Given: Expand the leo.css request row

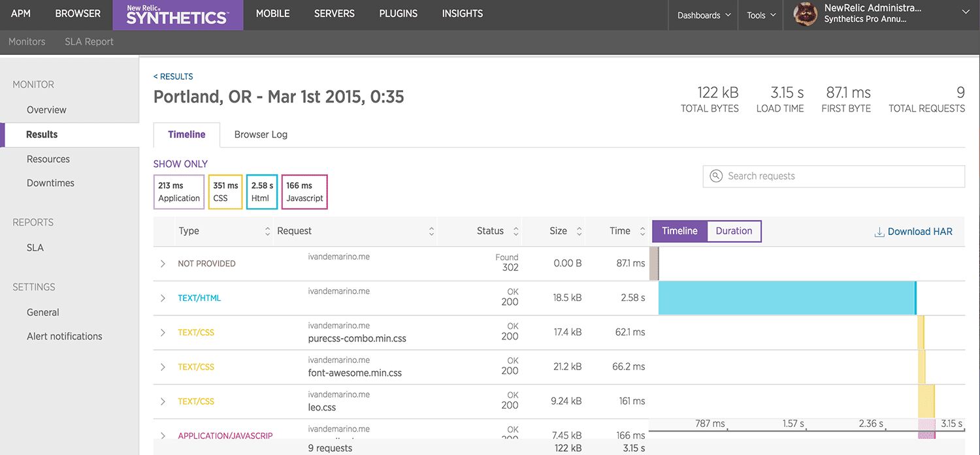Looking at the screenshot, I should click(x=163, y=402).
